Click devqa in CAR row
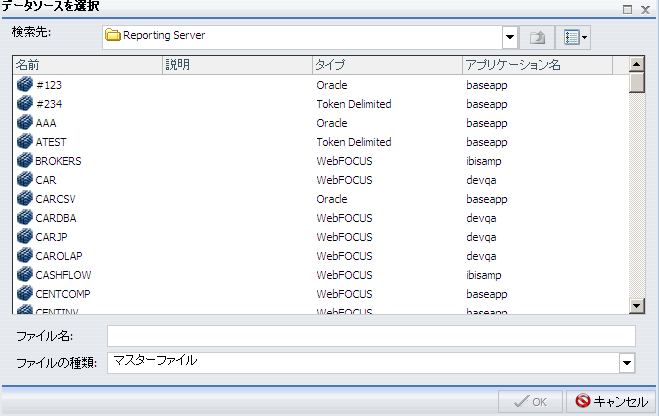The width and height of the screenshot is (659, 416). click(481, 180)
